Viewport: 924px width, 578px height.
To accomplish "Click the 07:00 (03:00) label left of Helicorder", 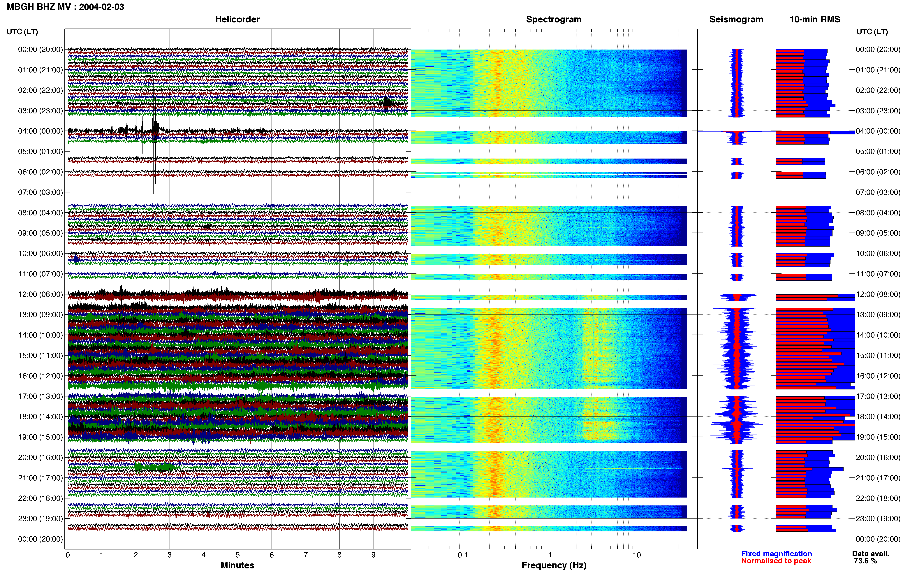I will [x=41, y=192].
